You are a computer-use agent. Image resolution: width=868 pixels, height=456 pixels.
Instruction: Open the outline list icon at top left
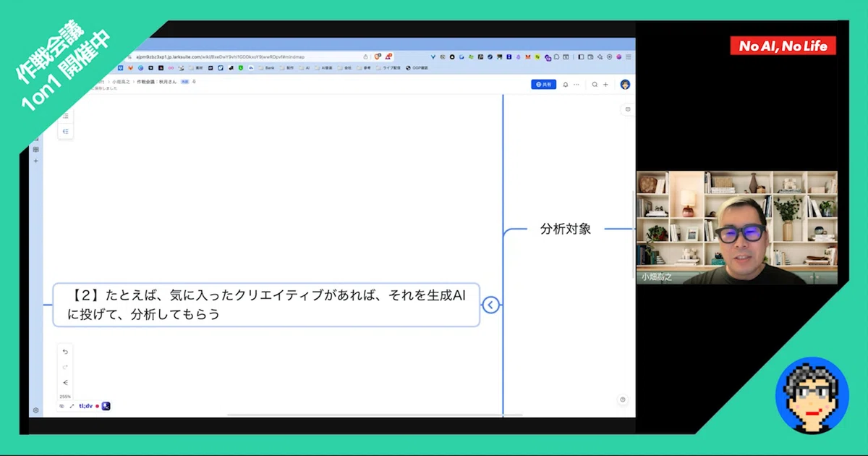tap(65, 116)
